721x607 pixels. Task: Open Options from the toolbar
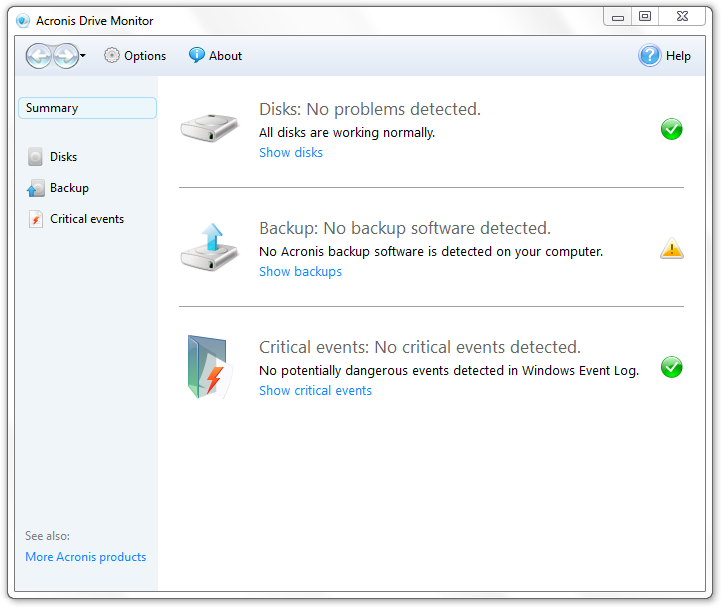(x=135, y=56)
